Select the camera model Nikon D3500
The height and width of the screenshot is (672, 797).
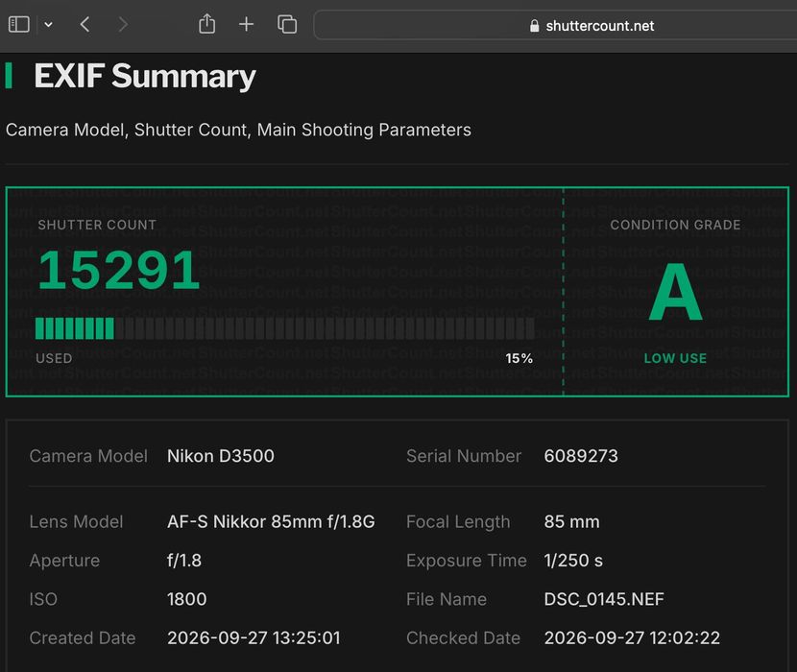coord(221,456)
